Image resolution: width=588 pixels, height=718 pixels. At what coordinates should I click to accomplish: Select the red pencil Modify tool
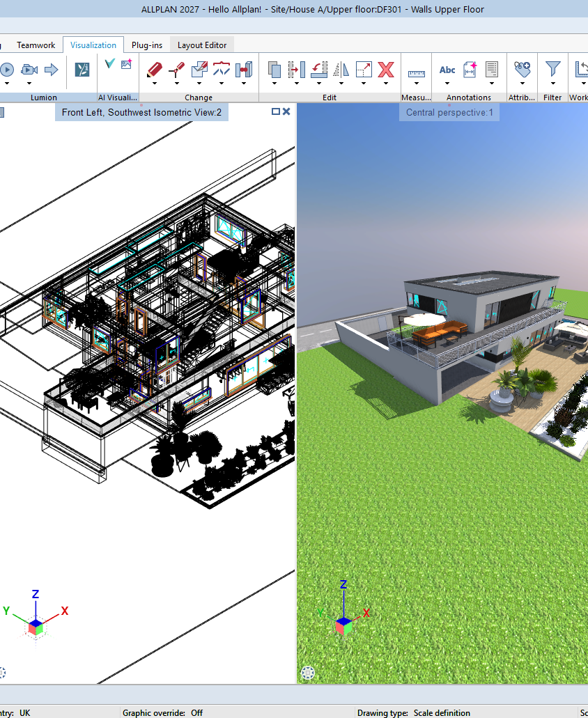[155, 70]
